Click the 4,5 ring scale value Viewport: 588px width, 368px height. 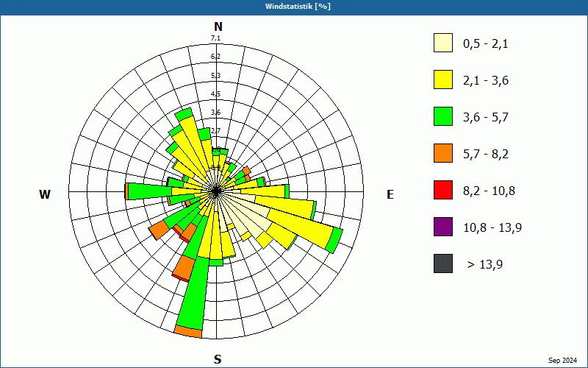pos(215,94)
